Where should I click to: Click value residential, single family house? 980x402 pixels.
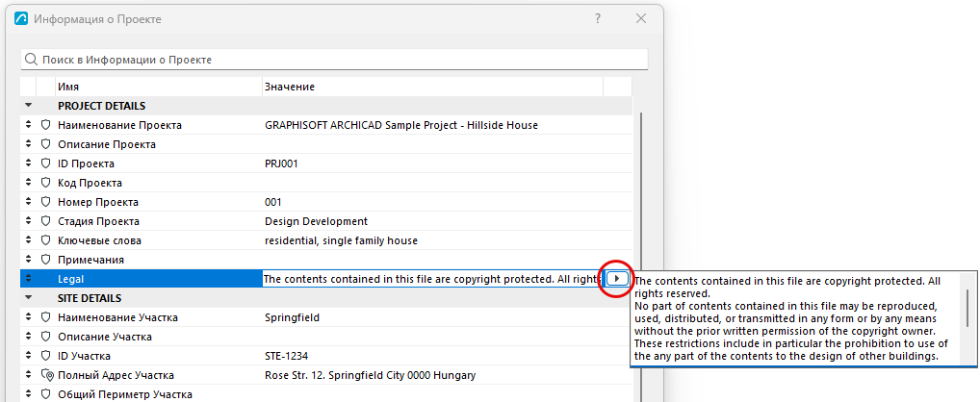point(341,241)
